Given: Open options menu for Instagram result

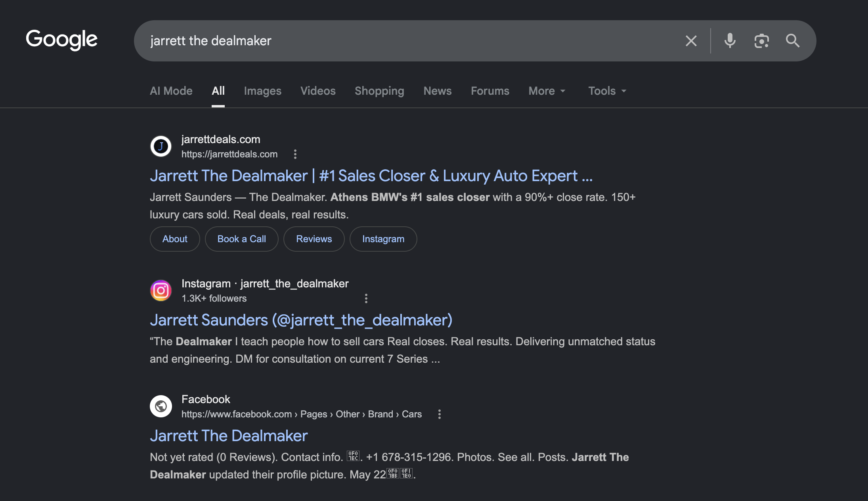Looking at the screenshot, I should pos(366,298).
